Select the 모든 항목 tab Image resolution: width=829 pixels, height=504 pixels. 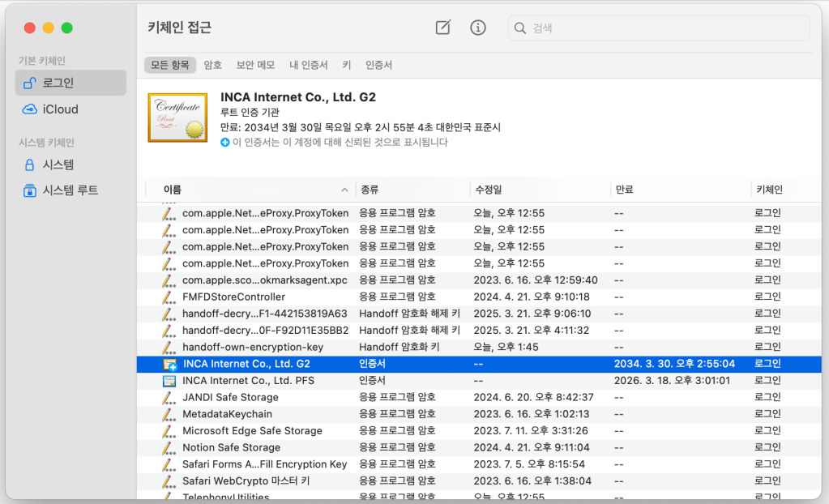pyautogui.click(x=170, y=65)
